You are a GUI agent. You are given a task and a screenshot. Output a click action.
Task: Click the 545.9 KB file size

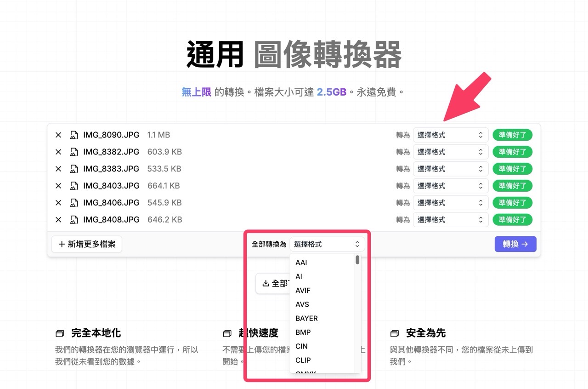click(x=164, y=203)
